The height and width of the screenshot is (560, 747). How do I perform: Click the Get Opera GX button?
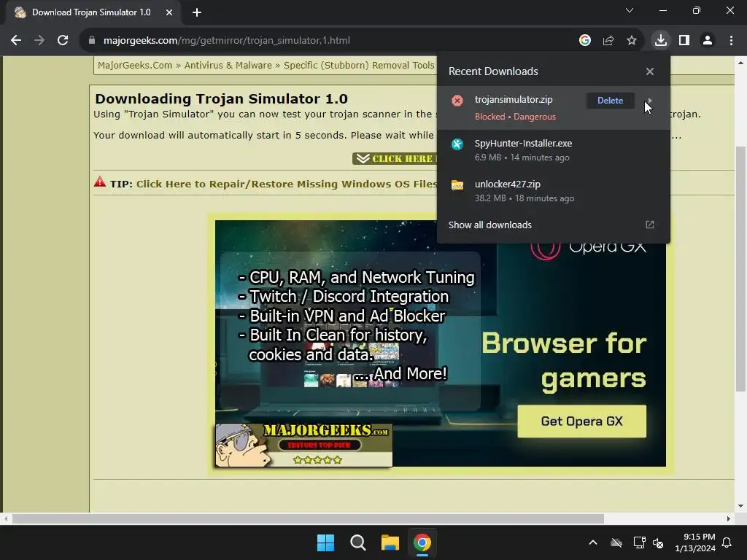(x=581, y=421)
